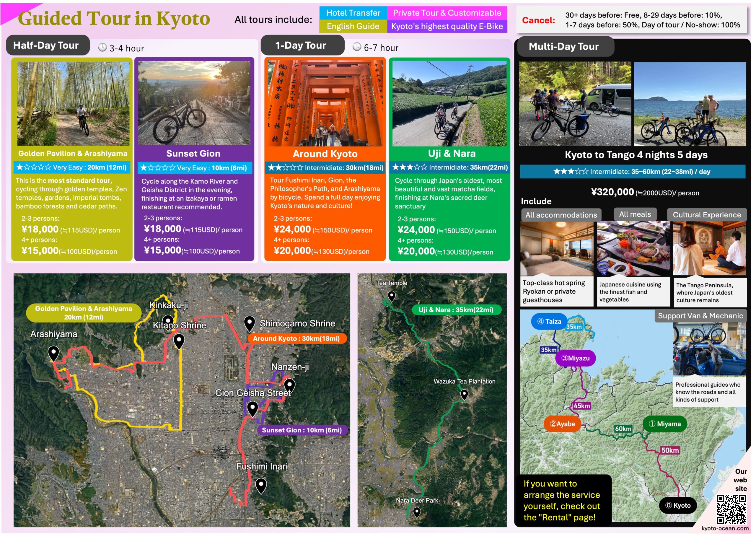The width and height of the screenshot is (756, 539).
Task: Click the website QR code
Action: coord(731,509)
